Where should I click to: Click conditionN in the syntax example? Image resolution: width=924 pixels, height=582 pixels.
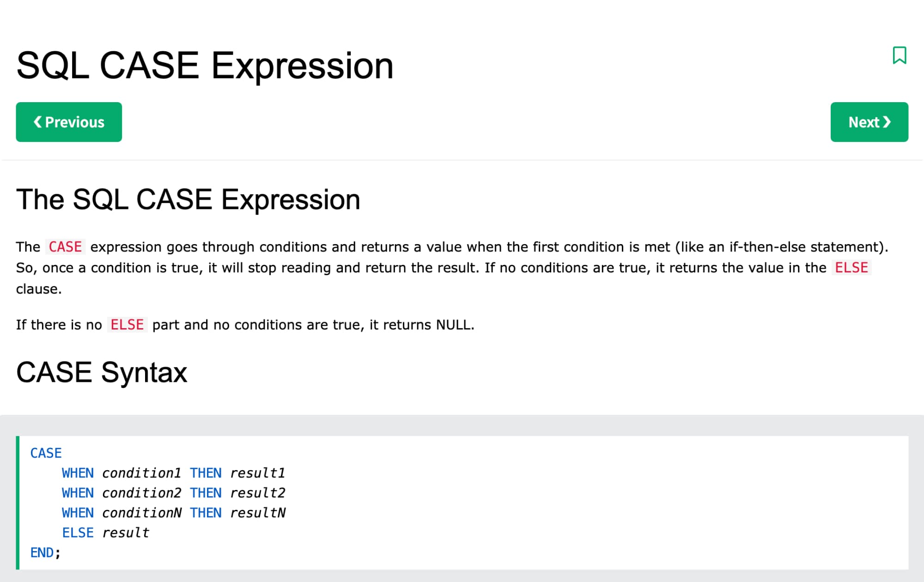141,513
